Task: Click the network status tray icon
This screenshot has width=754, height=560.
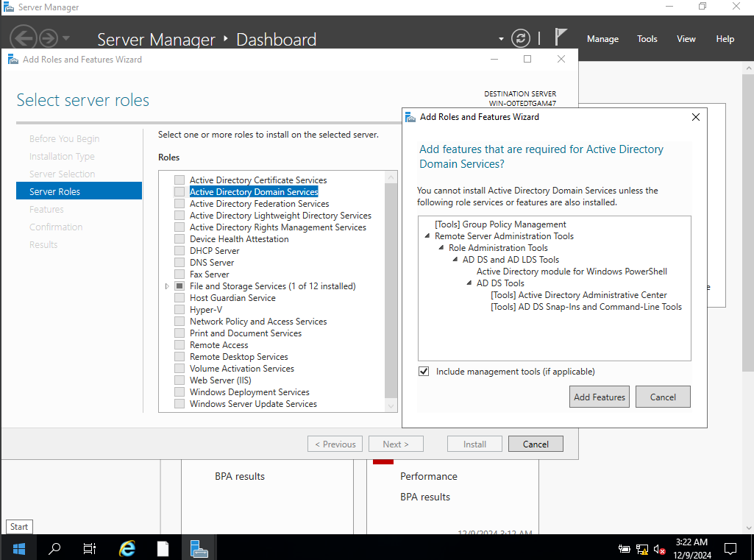Action: tap(642, 548)
